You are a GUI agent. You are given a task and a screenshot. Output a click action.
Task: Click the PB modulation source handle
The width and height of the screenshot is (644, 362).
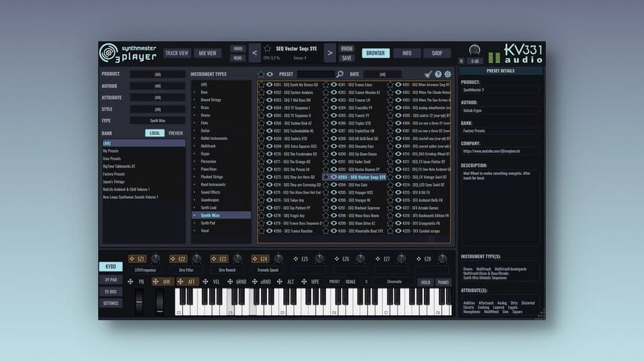[131, 282]
